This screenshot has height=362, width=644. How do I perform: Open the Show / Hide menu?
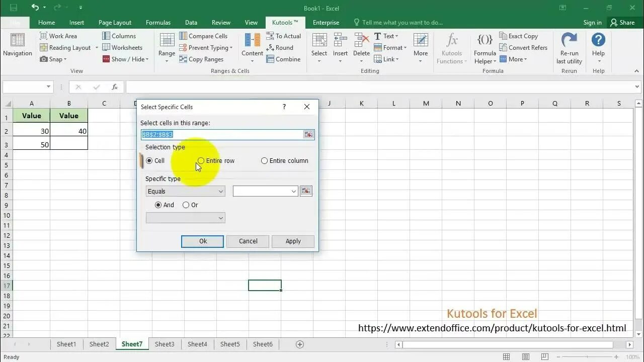coord(126,59)
